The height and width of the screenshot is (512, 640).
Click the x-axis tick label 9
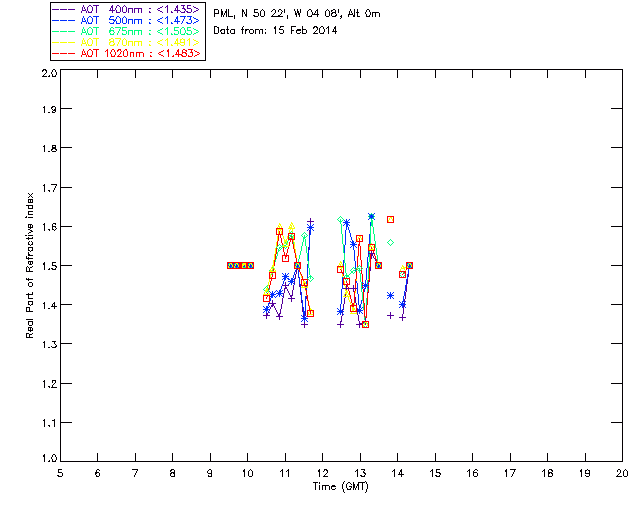tap(210, 473)
